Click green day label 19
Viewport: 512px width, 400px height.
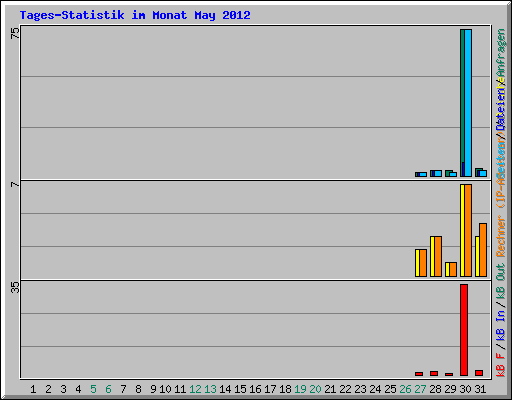pos(300,389)
